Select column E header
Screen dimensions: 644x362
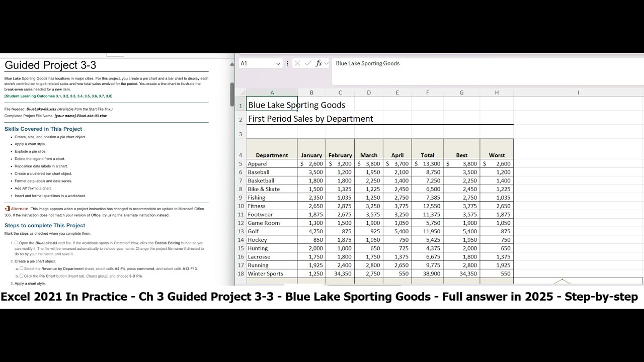coord(397,93)
